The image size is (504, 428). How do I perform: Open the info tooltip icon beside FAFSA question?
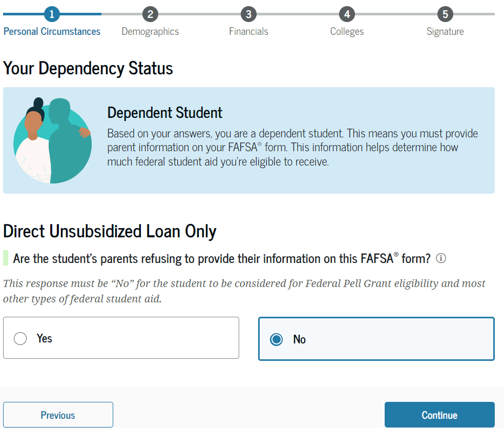click(440, 258)
